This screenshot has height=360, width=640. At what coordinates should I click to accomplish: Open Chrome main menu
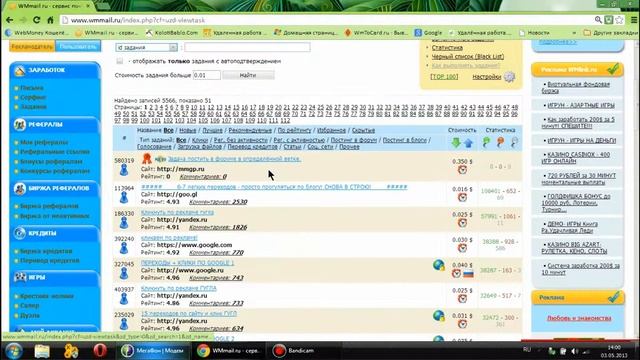tap(634, 20)
